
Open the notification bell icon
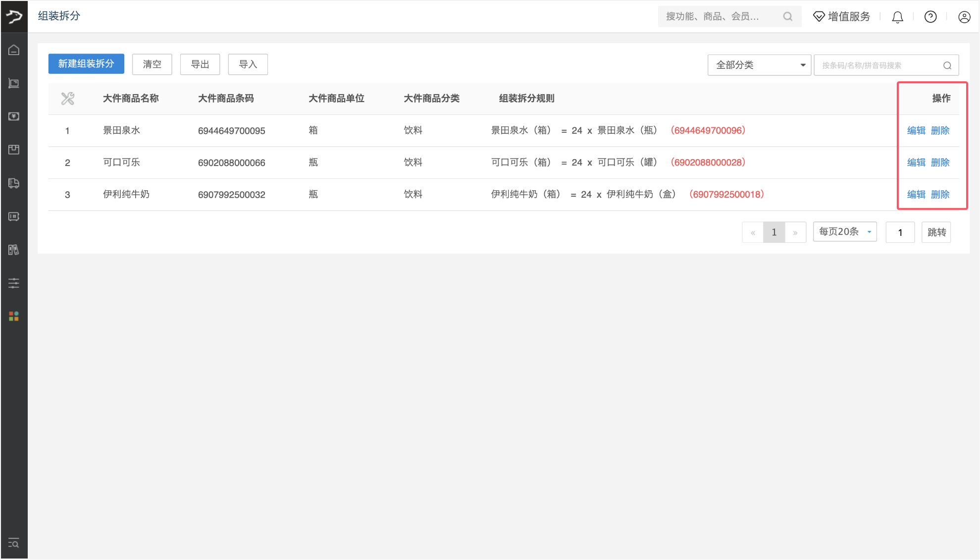897,17
